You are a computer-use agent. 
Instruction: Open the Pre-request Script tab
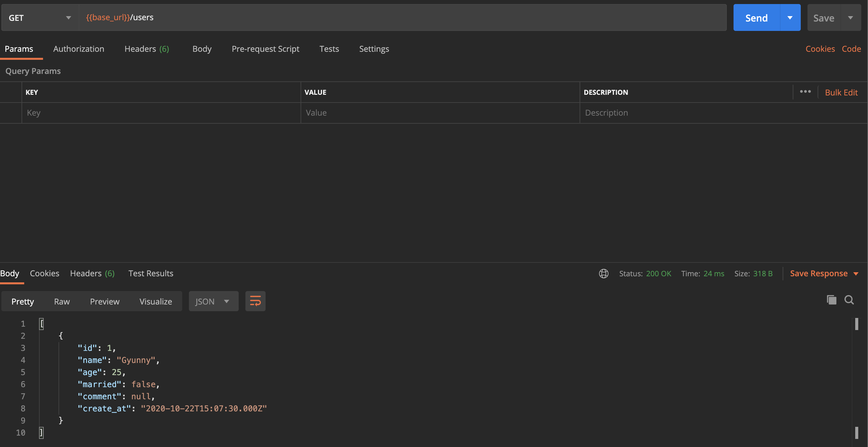[265, 49]
